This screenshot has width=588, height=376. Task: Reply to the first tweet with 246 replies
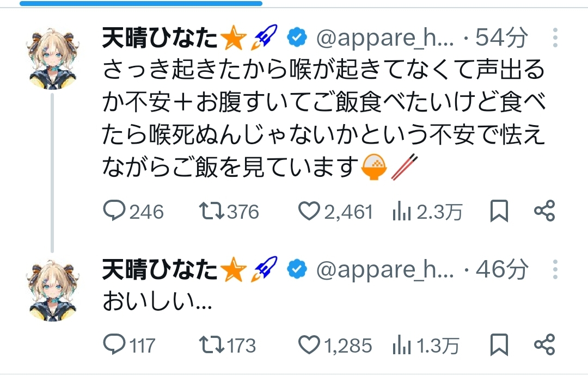pos(115,212)
